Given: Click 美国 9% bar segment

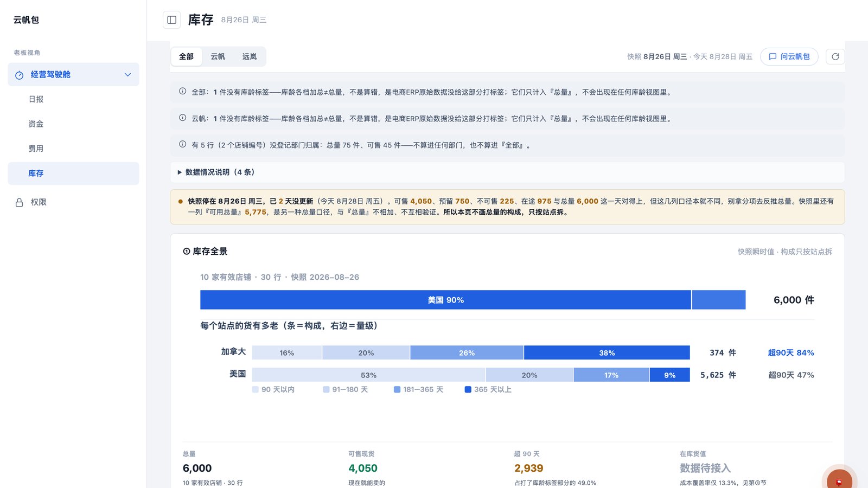Looking at the screenshot, I should point(670,375).
